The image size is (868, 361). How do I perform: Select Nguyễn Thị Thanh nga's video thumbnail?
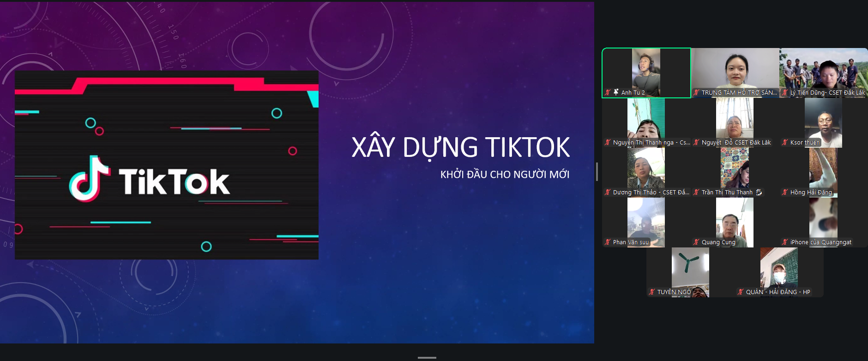(x=646, y=120)
